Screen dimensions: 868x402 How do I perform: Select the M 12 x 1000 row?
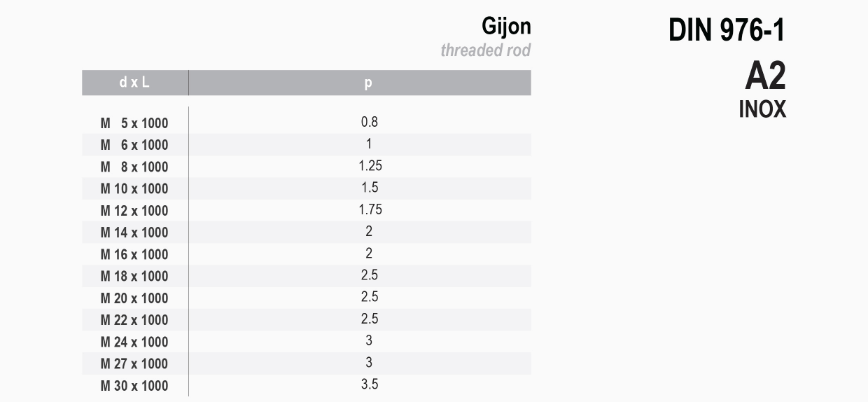[x=307, y=210]
